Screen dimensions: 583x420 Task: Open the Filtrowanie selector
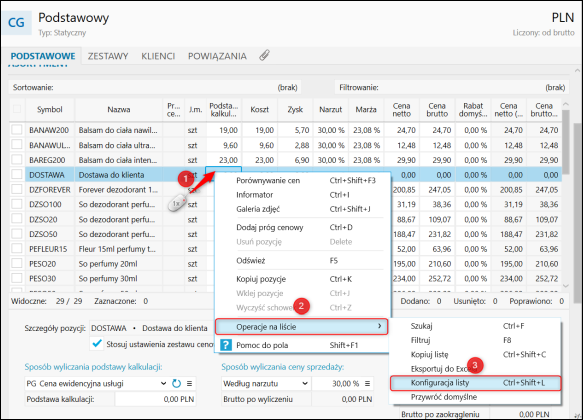(x=452, y=88)
